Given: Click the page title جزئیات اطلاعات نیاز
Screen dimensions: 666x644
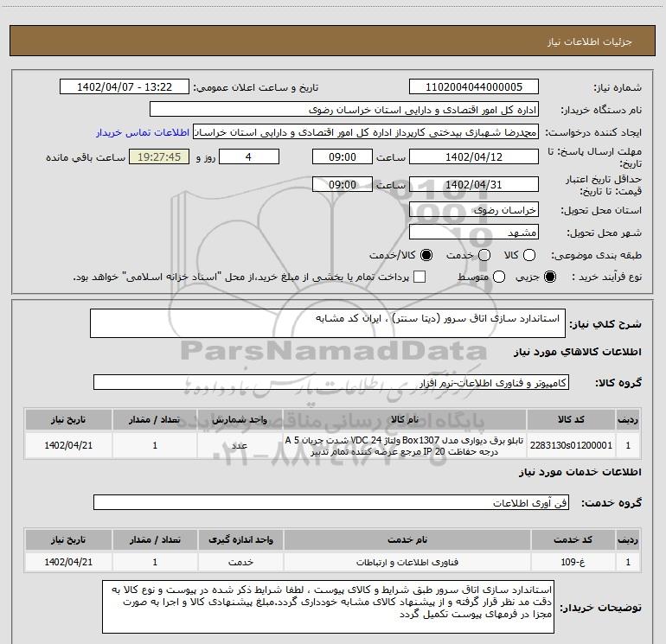Looking at the screenshot, I should click(x=590, y=41).
